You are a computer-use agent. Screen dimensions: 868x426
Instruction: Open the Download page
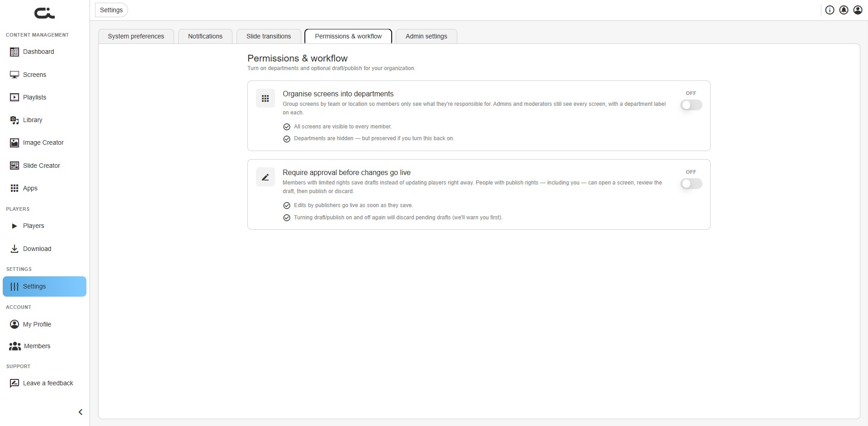point(44,249)
